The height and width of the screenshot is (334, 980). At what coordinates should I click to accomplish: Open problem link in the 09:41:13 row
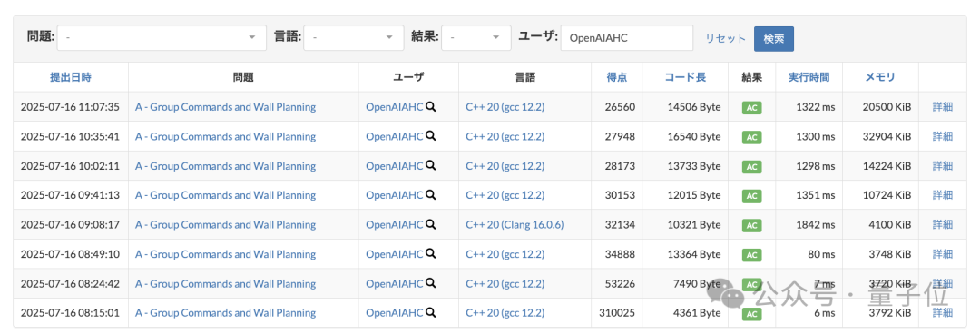(226, 195)
